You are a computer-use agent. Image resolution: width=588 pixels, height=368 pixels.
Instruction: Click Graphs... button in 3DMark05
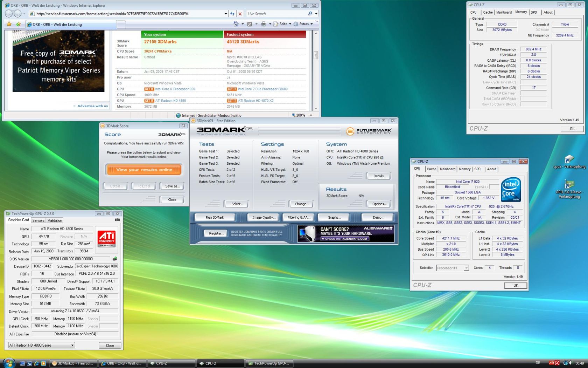click(x=334, y=217)
